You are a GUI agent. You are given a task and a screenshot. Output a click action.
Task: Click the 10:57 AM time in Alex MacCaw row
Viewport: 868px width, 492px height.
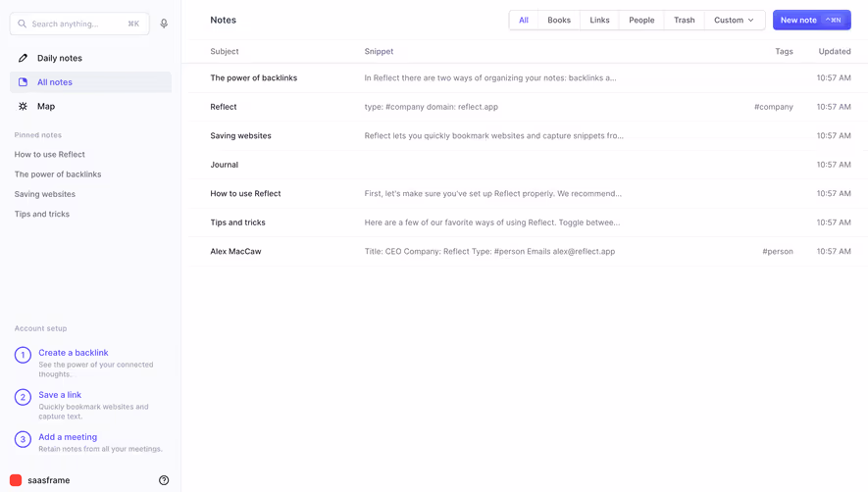[x=834, y=251]
